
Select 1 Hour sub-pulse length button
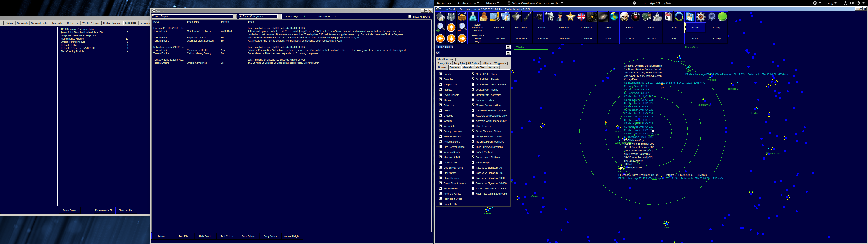coord(608,38)
